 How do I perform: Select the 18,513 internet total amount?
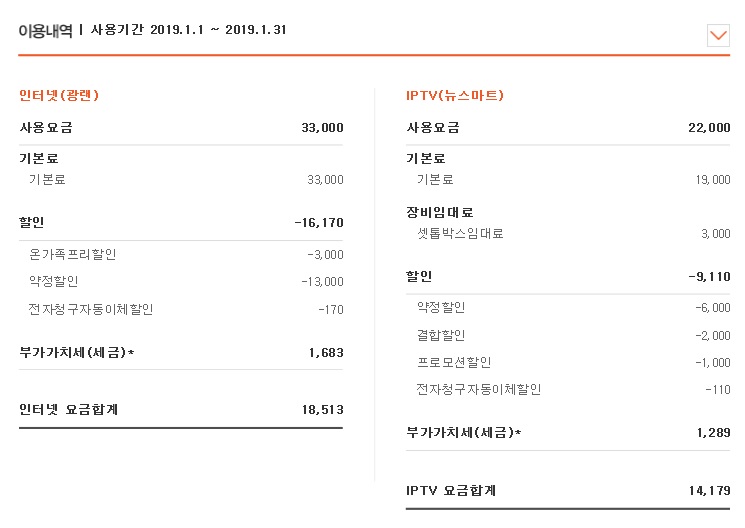click(x=322, y=409)
